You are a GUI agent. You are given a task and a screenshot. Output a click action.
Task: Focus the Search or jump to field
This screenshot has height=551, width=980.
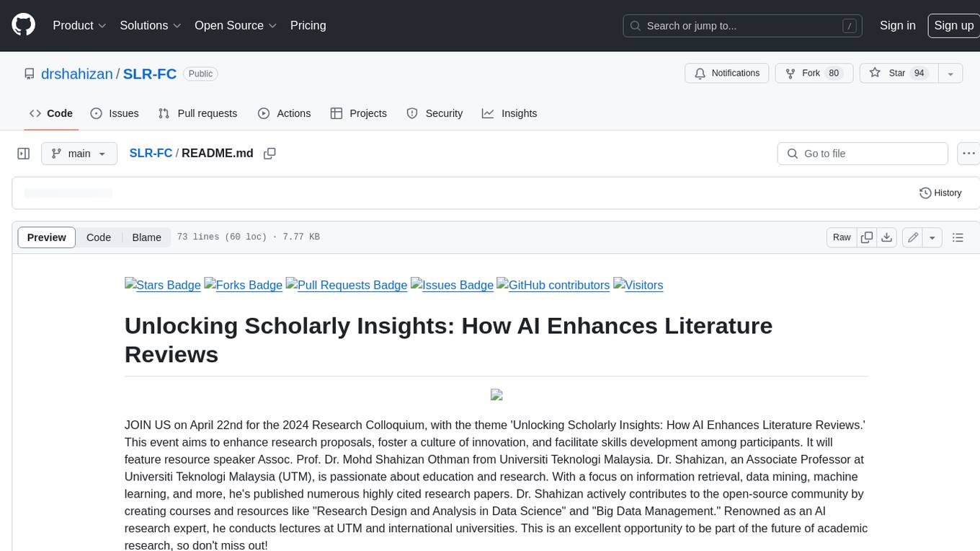[x=743, y=26]
